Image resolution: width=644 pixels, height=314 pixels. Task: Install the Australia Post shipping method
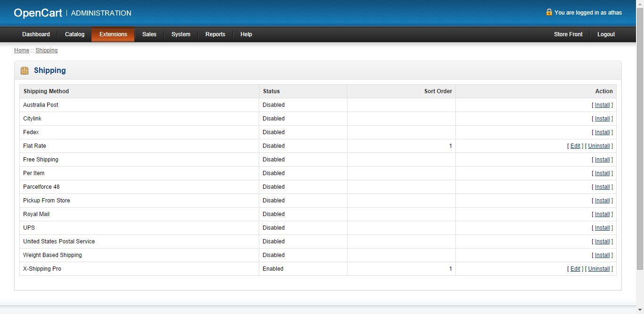pos(603,105)
